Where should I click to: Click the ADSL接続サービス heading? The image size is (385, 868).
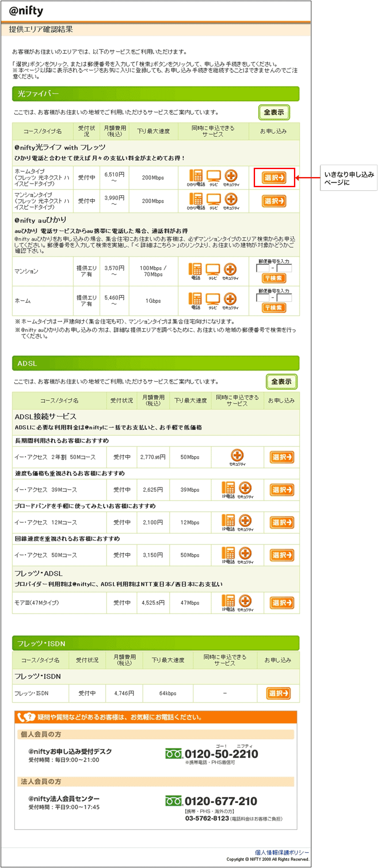pyautogui.click(x=46, y=416)
